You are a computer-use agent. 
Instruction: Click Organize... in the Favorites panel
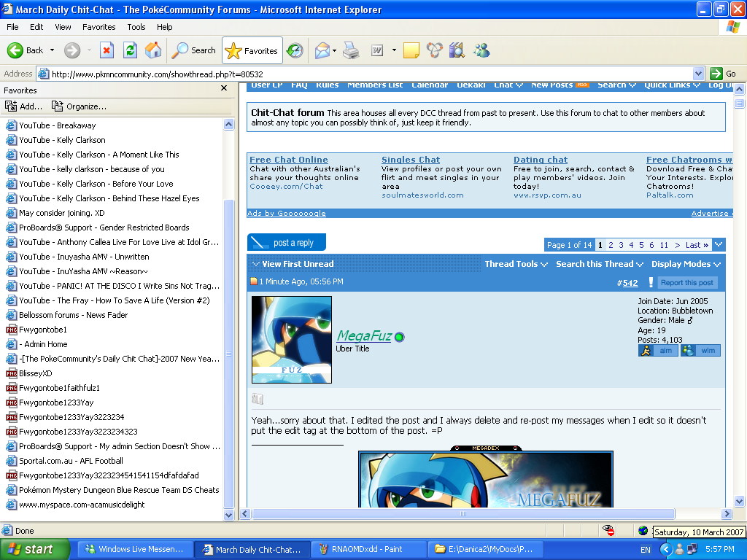tap(79, 106)
